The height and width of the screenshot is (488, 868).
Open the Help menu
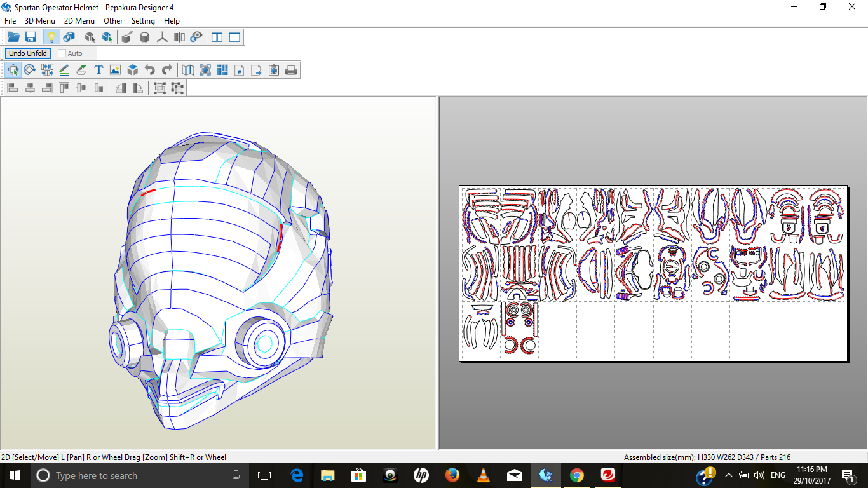pyautogui.click(x=172, y=21)
